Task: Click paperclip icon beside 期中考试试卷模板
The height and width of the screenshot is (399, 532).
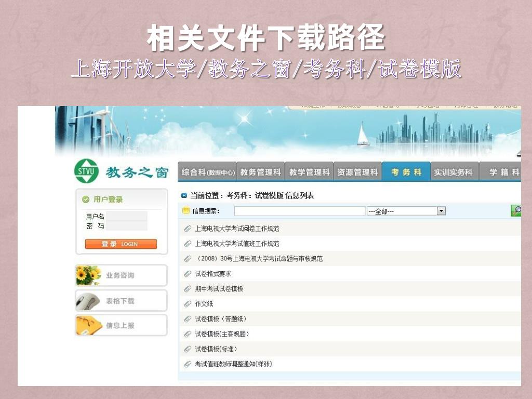Action: point(188,289)
